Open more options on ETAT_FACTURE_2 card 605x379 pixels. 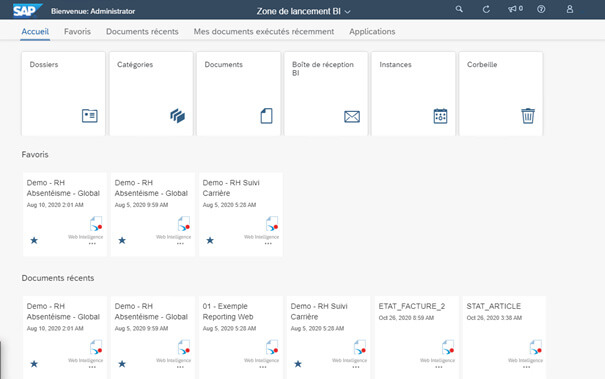[439, 367]
